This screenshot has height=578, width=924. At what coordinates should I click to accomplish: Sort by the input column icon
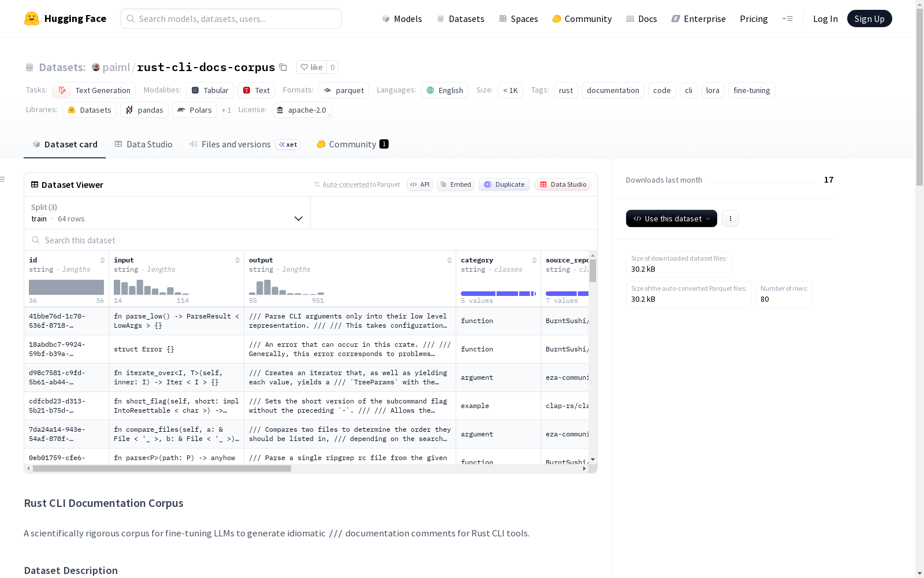tap(237, 260)
